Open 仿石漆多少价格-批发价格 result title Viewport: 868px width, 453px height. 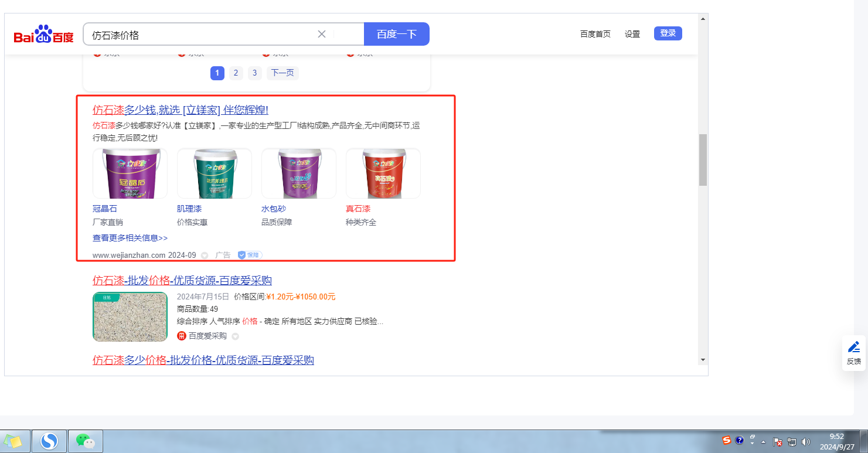click(x=203, y=360)
